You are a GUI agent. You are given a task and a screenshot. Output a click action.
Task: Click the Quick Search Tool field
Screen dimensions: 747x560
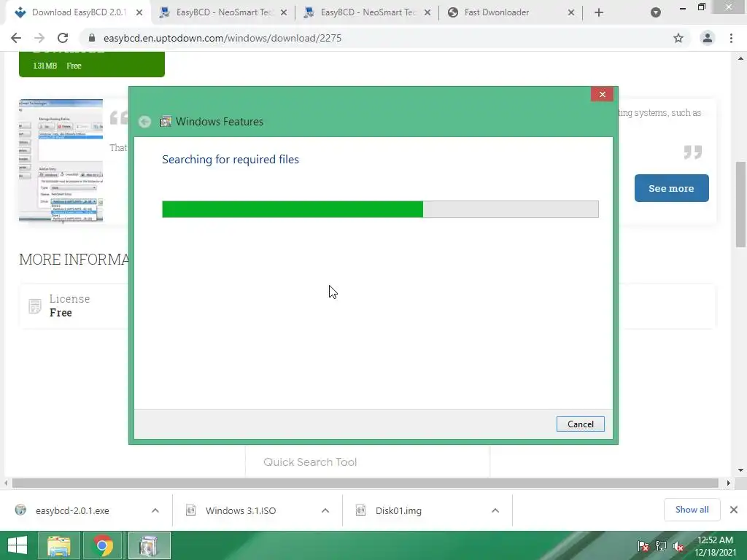(368, 462)
